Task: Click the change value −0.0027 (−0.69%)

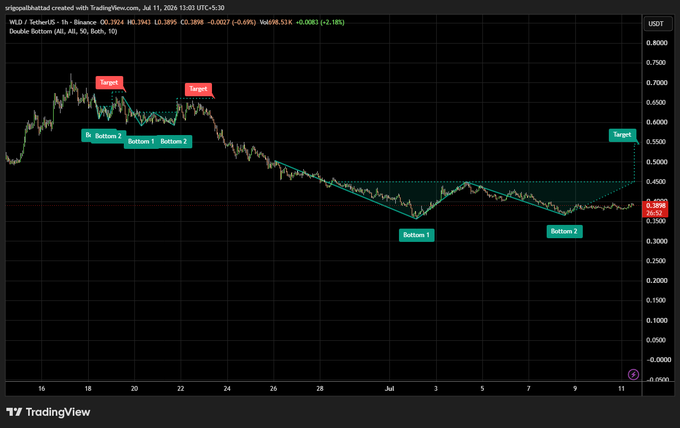Action: (231, 22)
